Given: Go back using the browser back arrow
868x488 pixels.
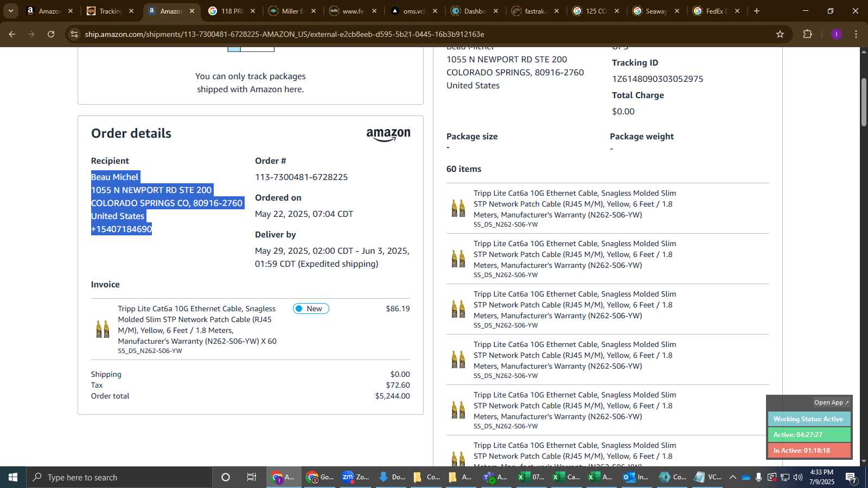Looking at the screenshot, I should (12, 34).
